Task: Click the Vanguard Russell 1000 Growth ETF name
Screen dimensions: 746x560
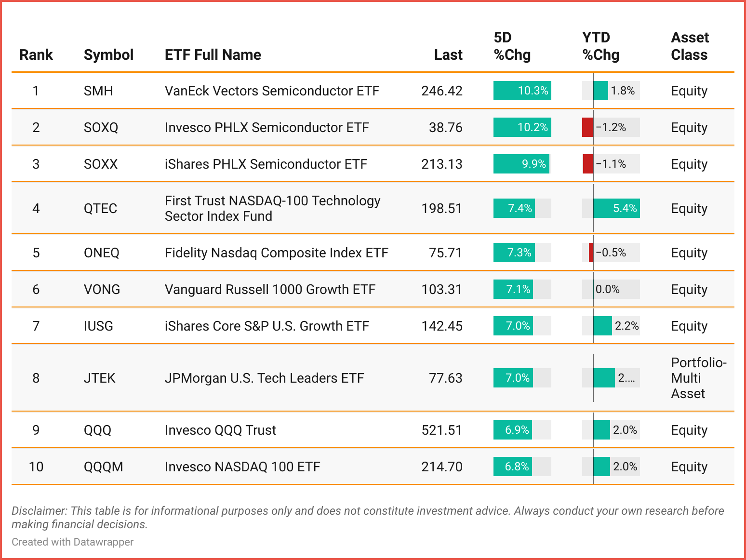Action: pos(270,290)
